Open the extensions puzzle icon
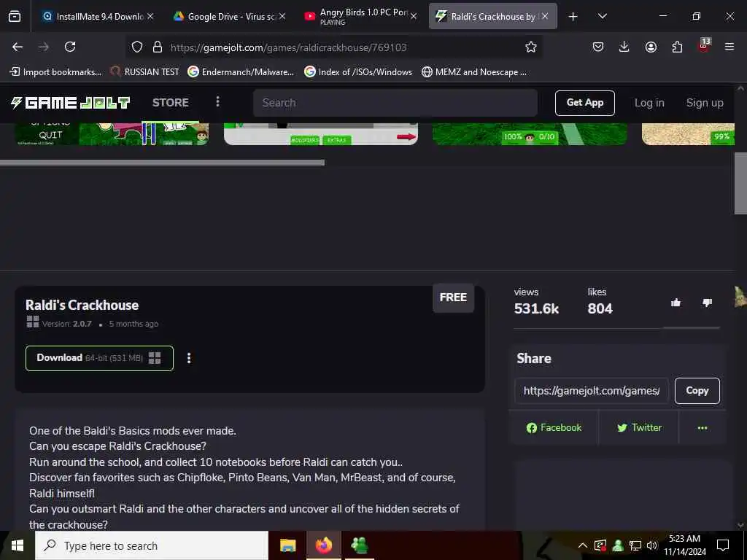 pyautogui.click(x=677, y=47)
